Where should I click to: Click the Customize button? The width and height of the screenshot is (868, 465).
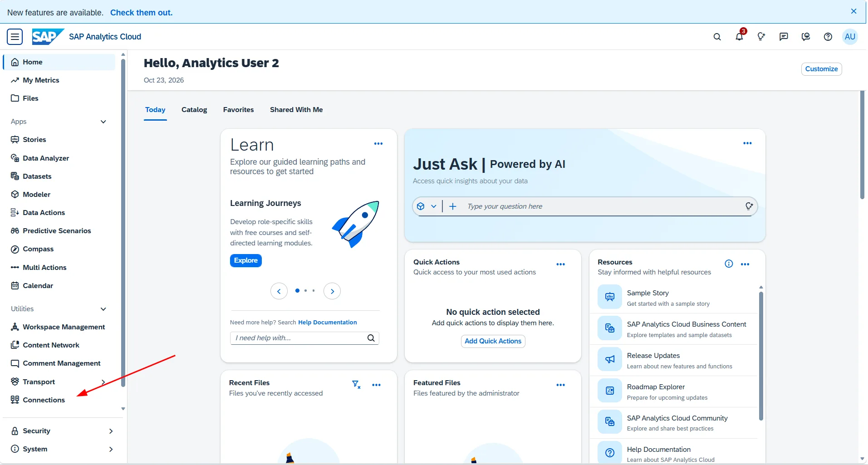pyautogui.click(x=821, y=69)
